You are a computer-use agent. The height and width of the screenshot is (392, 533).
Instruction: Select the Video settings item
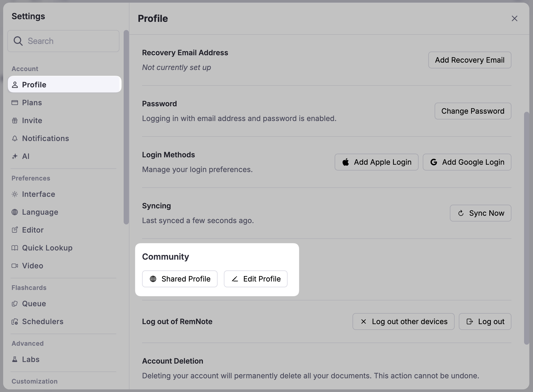[x=32, y=266]
